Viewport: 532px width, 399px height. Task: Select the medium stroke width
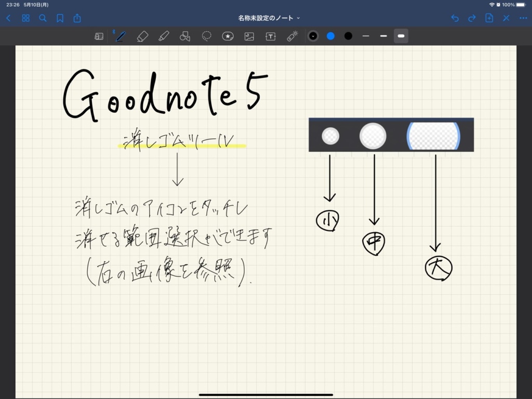[x=383, y=36]
